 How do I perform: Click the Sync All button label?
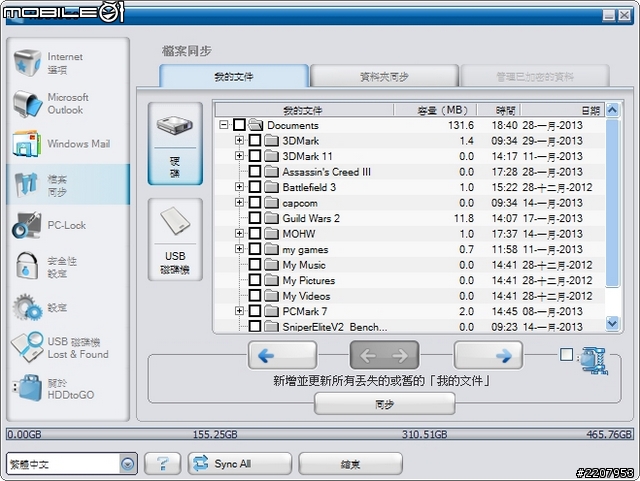click(233, 464)
